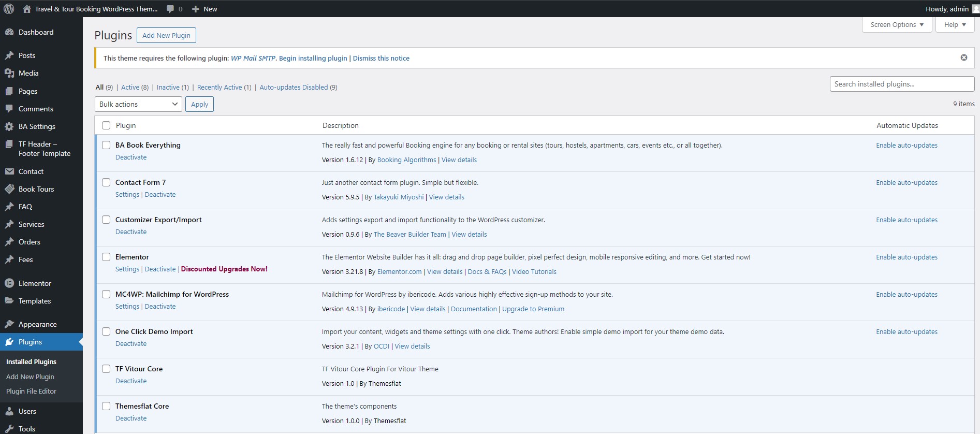Expand the Help panel

[x=955, y=24]
